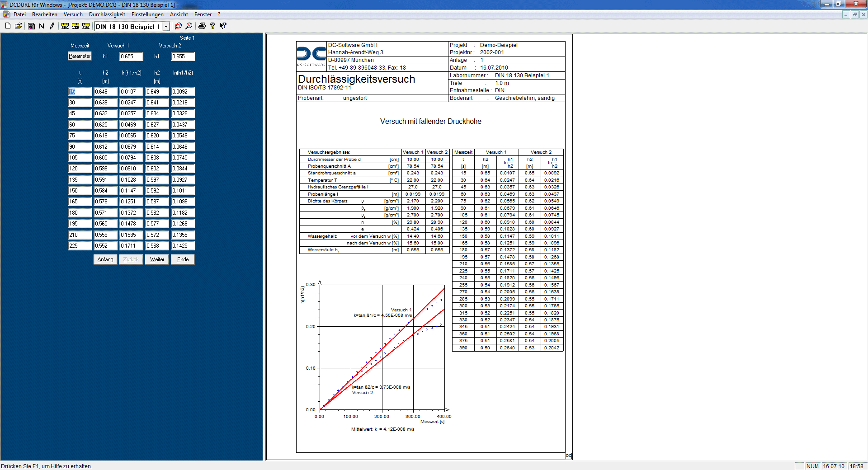The width and height of the screenshot is (868, 470).
Task: Click NUM indicator in status bar
Action: [x=812, y=466]
